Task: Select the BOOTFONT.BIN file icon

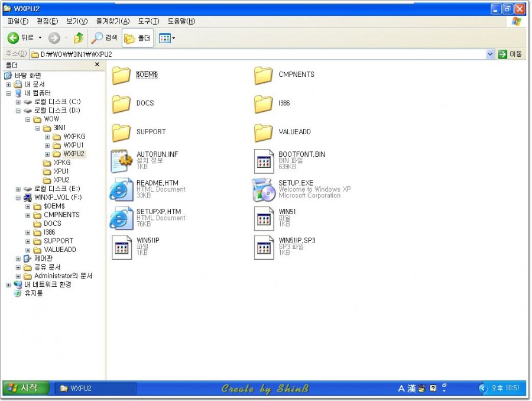Action: click(264, 161)
